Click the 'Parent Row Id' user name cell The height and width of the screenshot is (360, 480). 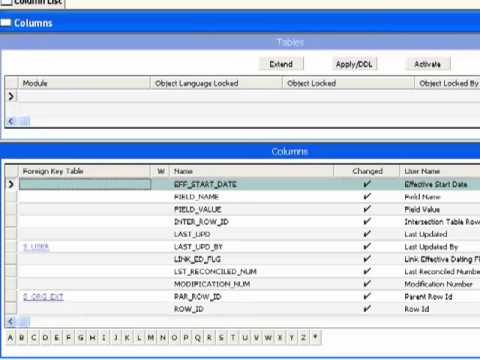click(440, 297)
